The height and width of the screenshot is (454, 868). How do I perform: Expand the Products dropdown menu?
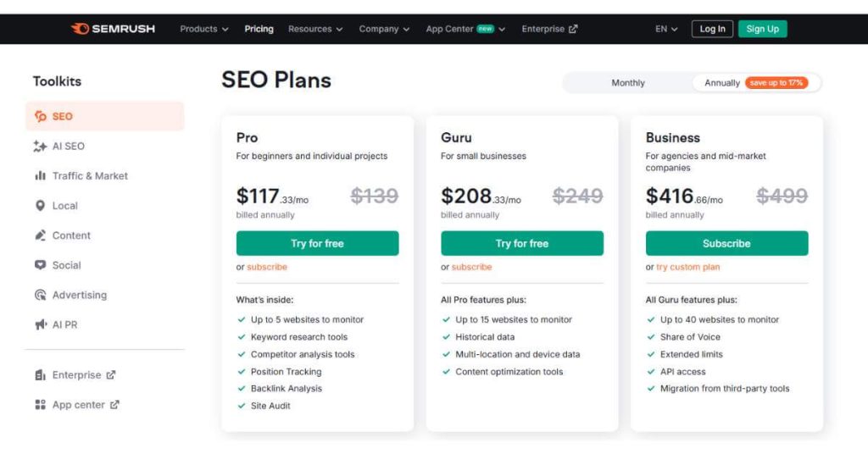click(x=204, y=29)
